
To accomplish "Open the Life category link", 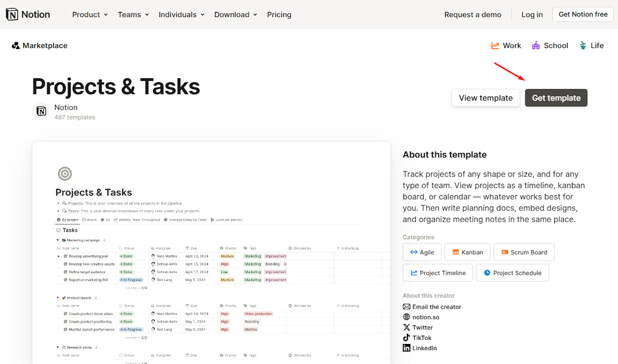I will tap(591, 45).
